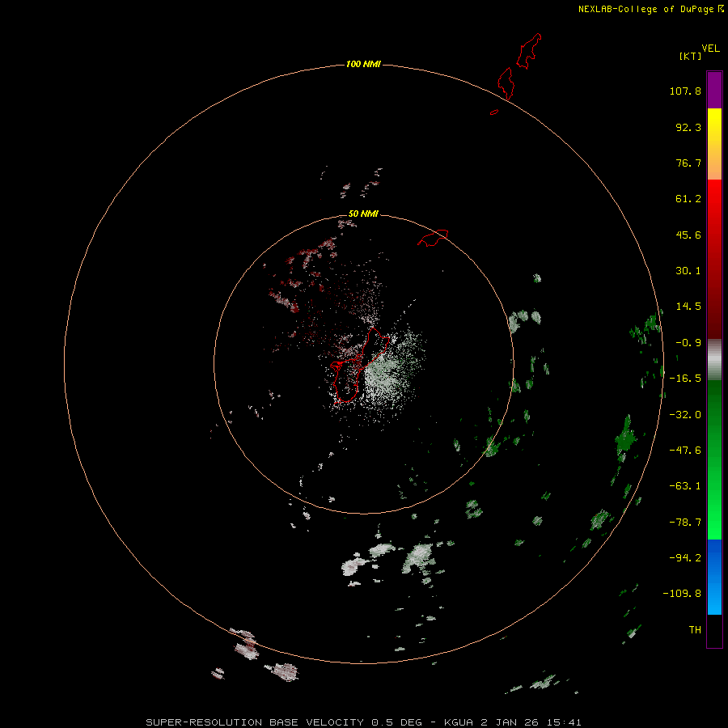Click the -16.5 legend value
This screenshot has height=728, width=728.
coord(685,379)
